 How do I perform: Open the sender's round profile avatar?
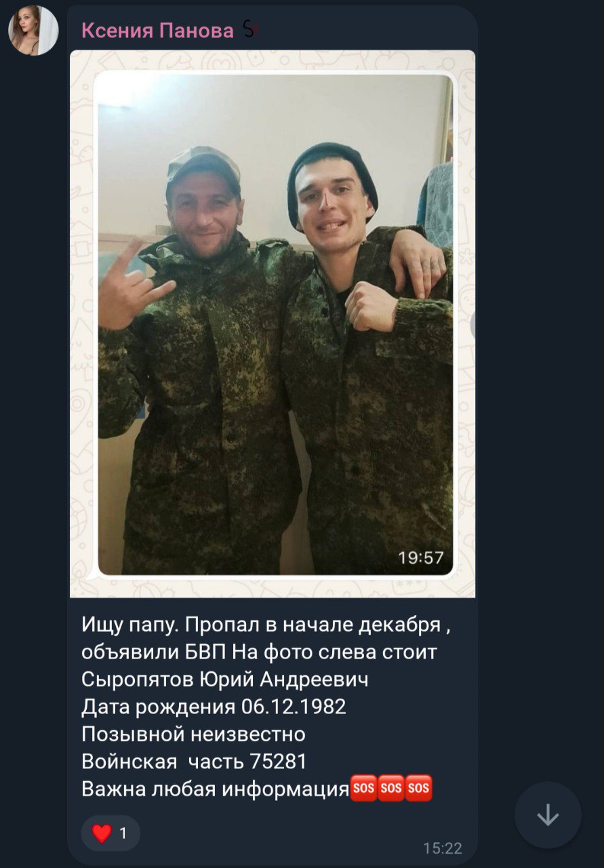pyautogui.click(x=33, y=31)
